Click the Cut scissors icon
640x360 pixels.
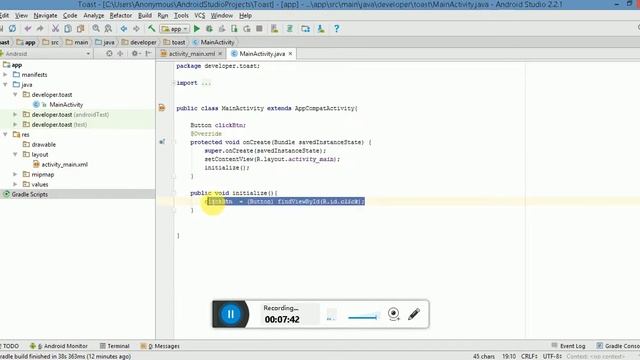point(55,29)
